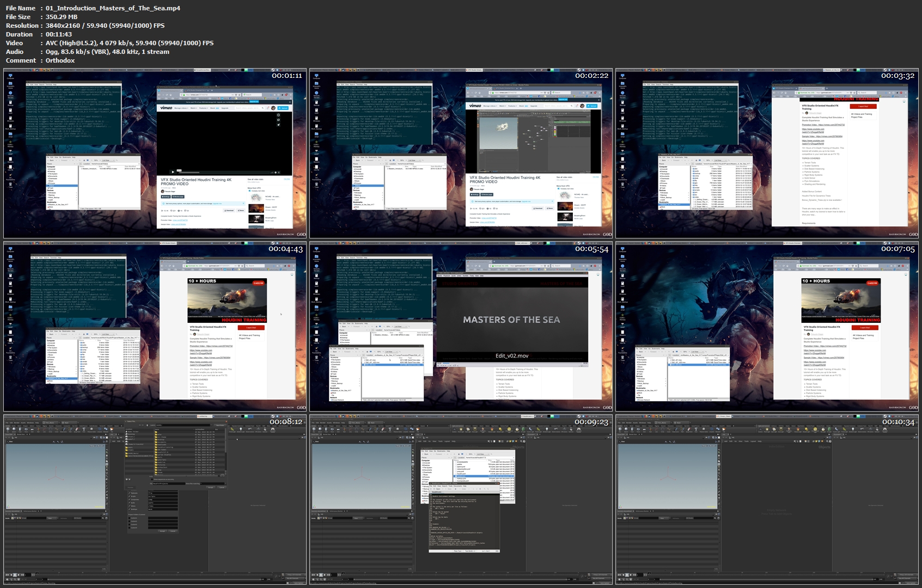This screenshot has height=588, width=922.
Task: Click the blue Upload button in the 00:01:11 frame
Action: click(283, 108)
